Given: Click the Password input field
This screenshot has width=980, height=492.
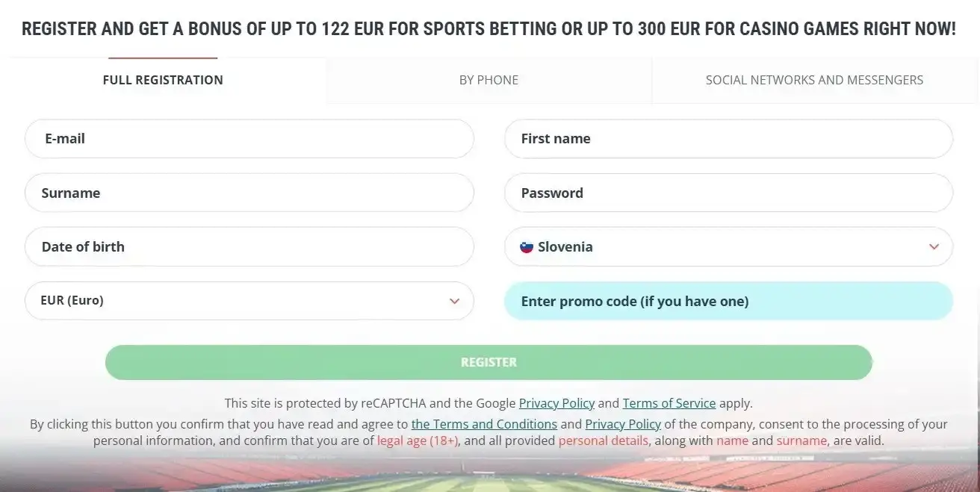Looking at the screenshot, I should click(728, 193).
